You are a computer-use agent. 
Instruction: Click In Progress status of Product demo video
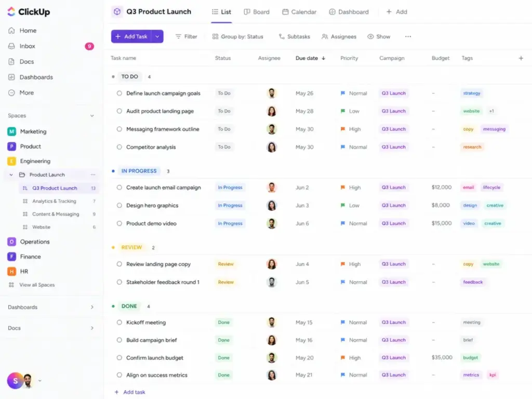tap(230, 223)
